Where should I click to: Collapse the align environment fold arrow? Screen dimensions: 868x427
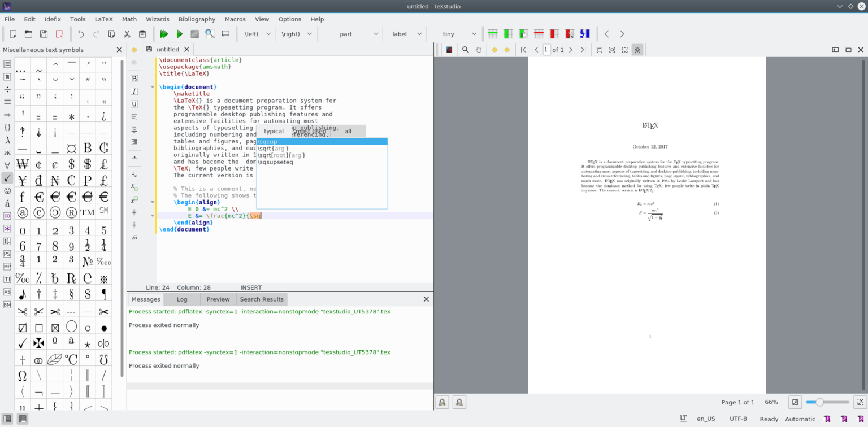(x=152, y=202)
